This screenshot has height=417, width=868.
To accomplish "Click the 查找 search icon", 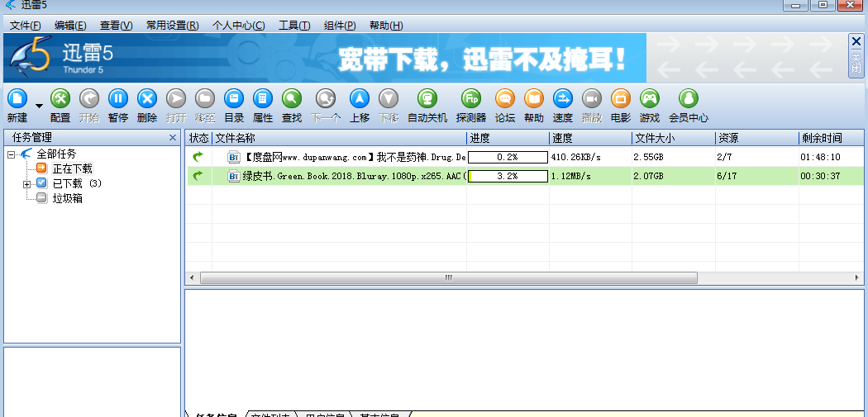I will [292, 100].
